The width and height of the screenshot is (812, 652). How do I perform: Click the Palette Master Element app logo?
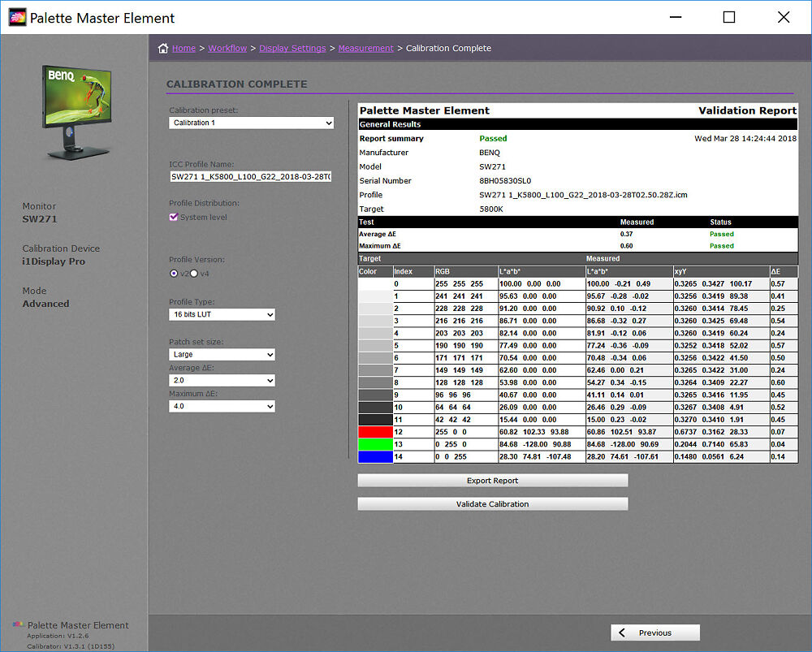[x=16, y=16]
